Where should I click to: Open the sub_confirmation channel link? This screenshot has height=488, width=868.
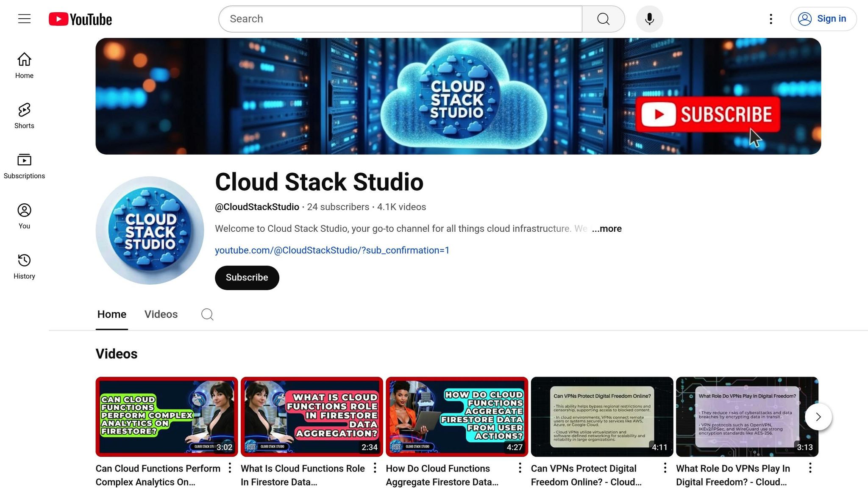tap(332, 250)
